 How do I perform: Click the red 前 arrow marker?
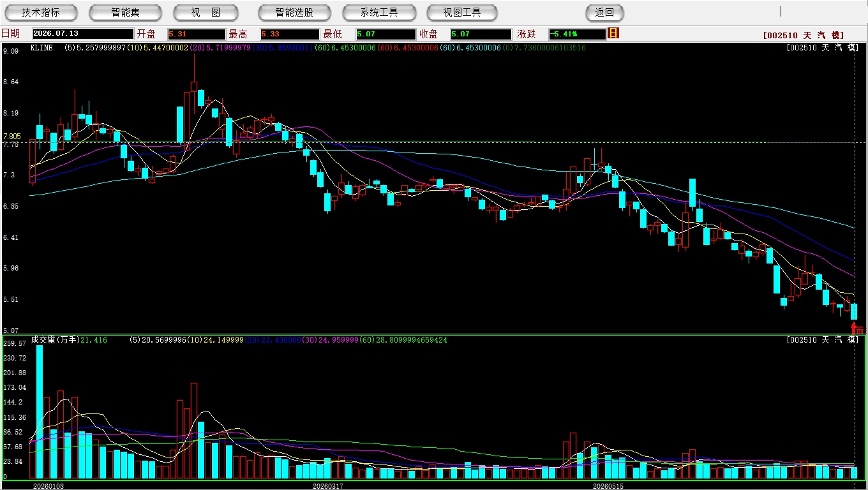pos(857,329)
